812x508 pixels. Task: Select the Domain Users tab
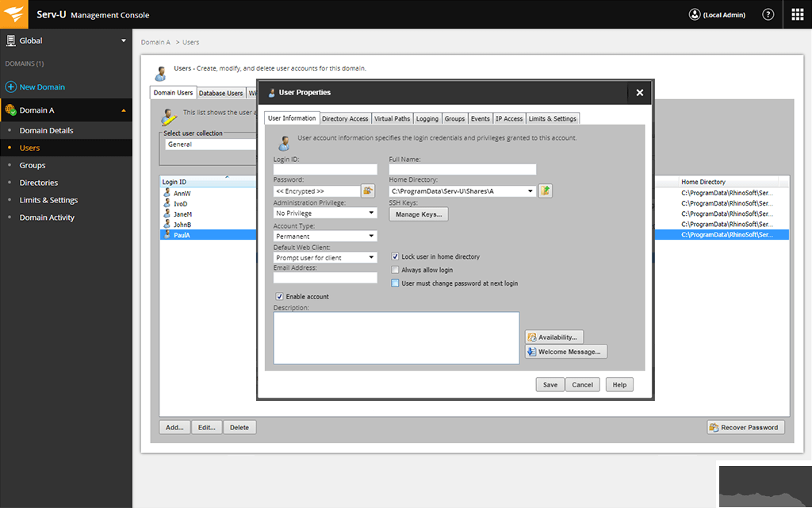point(173,93)
